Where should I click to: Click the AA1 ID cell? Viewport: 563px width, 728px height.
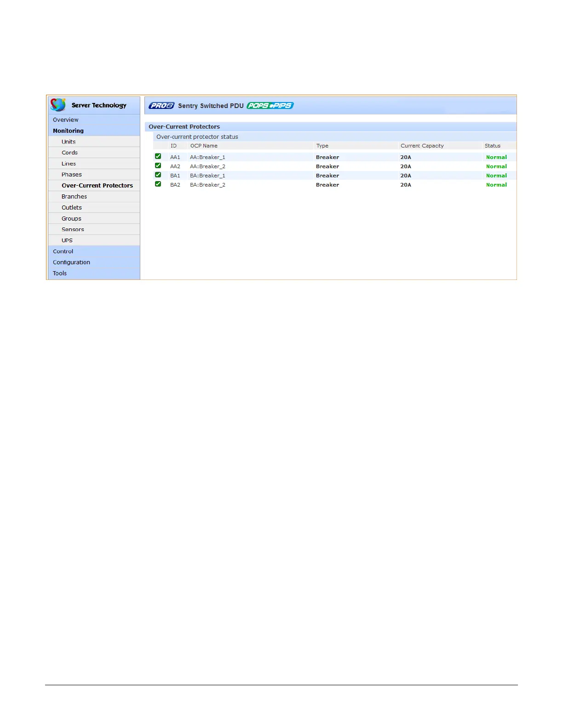(x=175, y=157)
